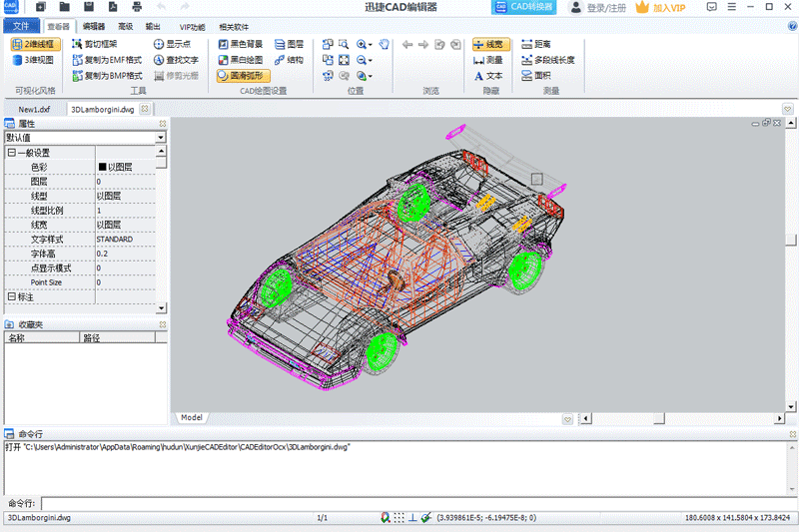Open the 相关软件 related software tab
799x532 pixels.
[x=234, y=27]
